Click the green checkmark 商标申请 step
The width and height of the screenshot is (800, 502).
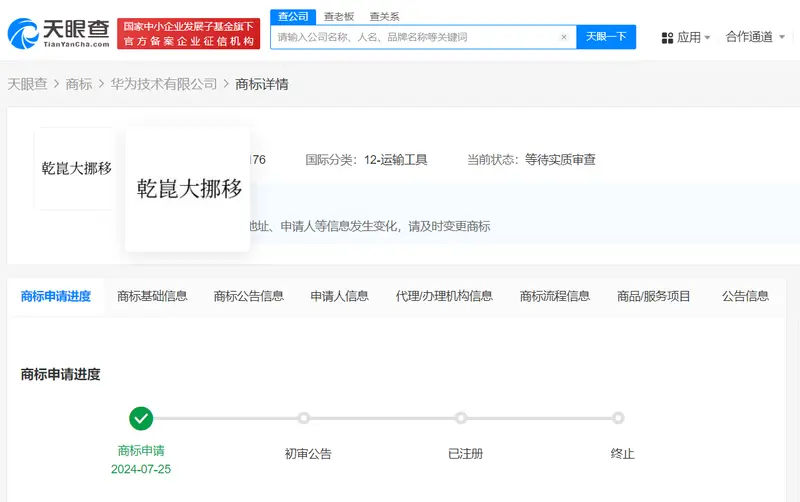pos(141,418)
